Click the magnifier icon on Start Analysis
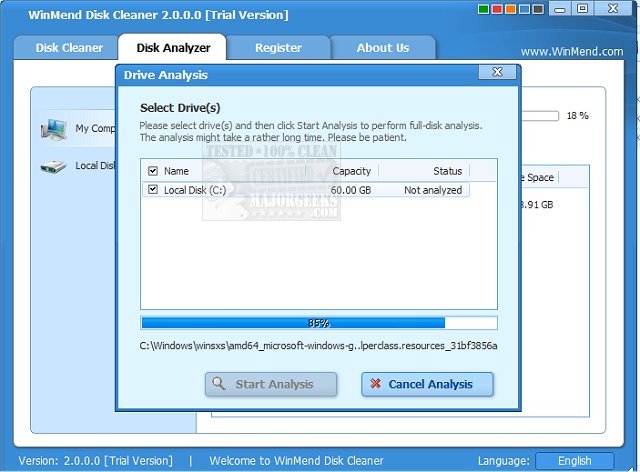 tap(219, 383)
